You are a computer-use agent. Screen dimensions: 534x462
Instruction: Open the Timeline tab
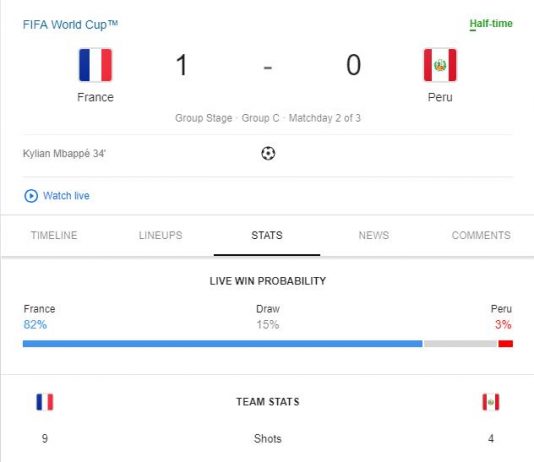54,235
